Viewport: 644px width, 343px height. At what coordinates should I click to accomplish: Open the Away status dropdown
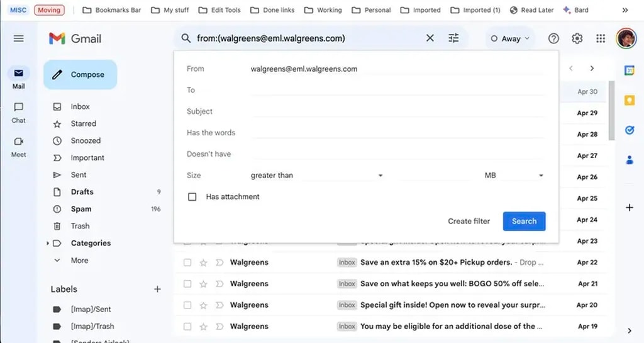click(x=510, y=38)
